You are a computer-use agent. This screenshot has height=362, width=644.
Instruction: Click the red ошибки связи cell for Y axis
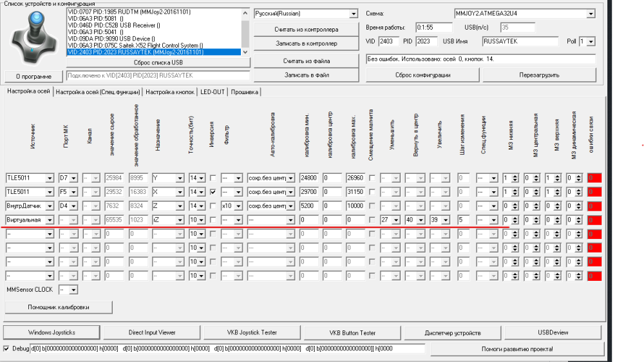594,178
